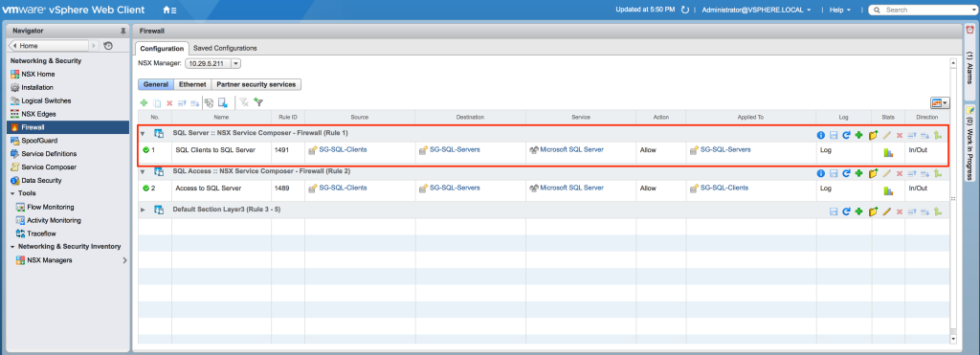Click the move rule down toolbar icon
This screenshot has width=980, height=355.
194,103
